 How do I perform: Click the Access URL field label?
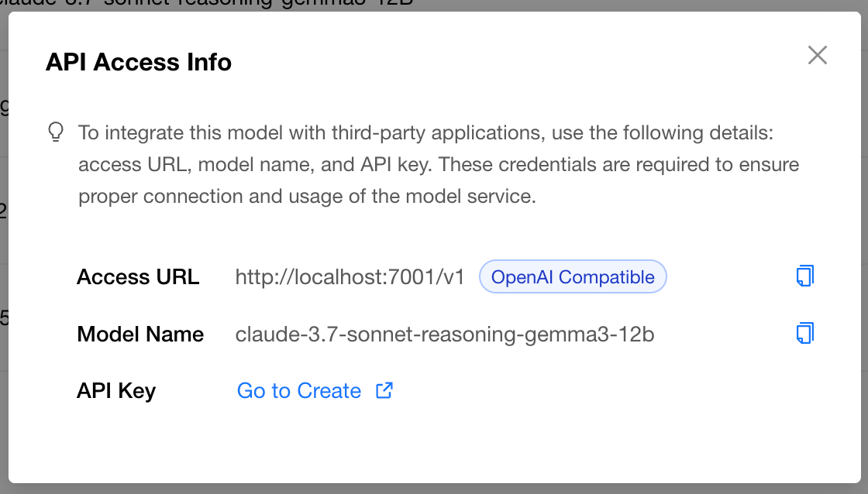138,276
